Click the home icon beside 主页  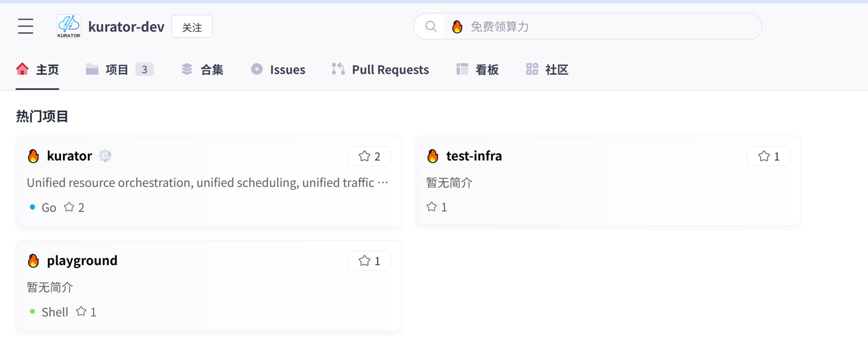click(x=22, y=69)
